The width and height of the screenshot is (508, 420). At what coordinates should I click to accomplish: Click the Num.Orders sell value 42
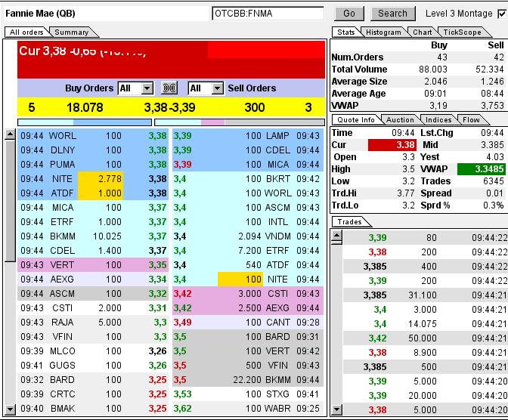[x=499, y=57]
